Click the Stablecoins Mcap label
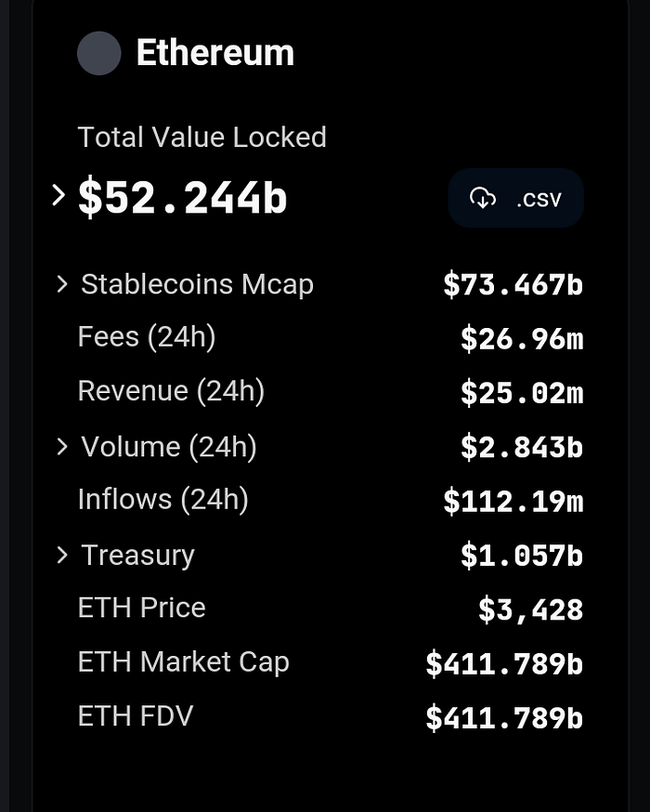The image size is (650, 812). pyautogui.click(x=197, y=284)
